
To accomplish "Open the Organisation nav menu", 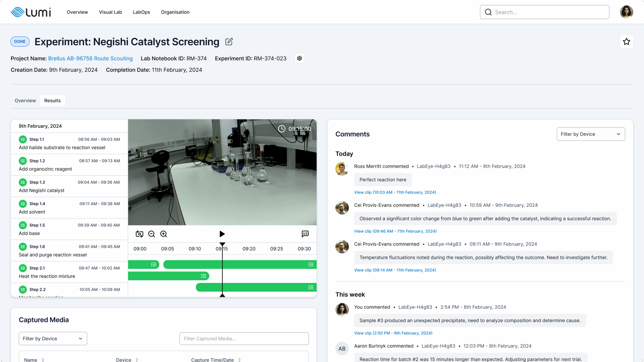I will pos(175,12).
